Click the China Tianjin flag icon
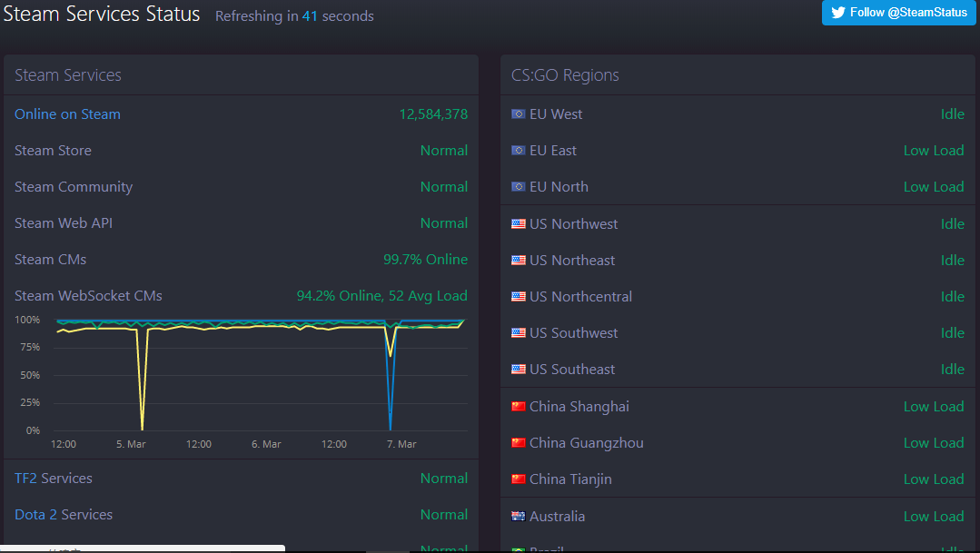The width and height of the screenshot is (980, 553). [x=519, y=479]
